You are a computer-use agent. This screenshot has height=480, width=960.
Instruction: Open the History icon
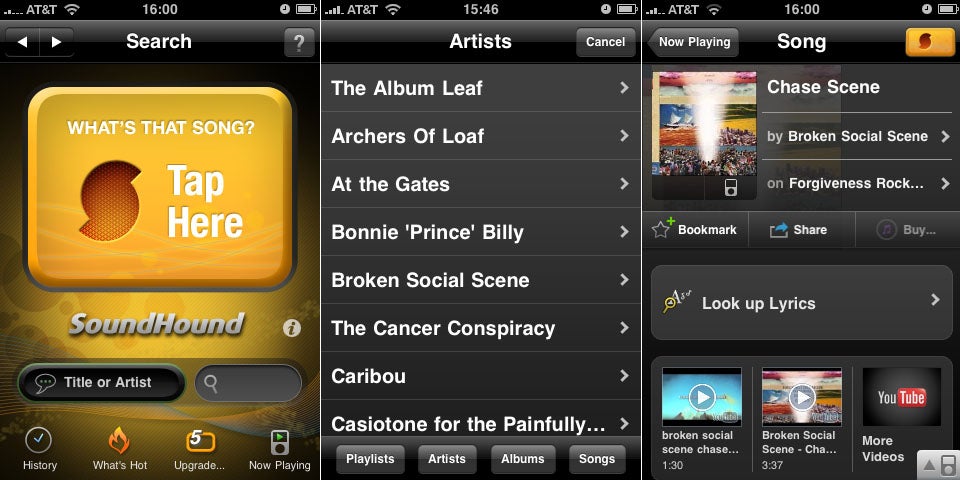pyautogui.click(x=39, y=441)
